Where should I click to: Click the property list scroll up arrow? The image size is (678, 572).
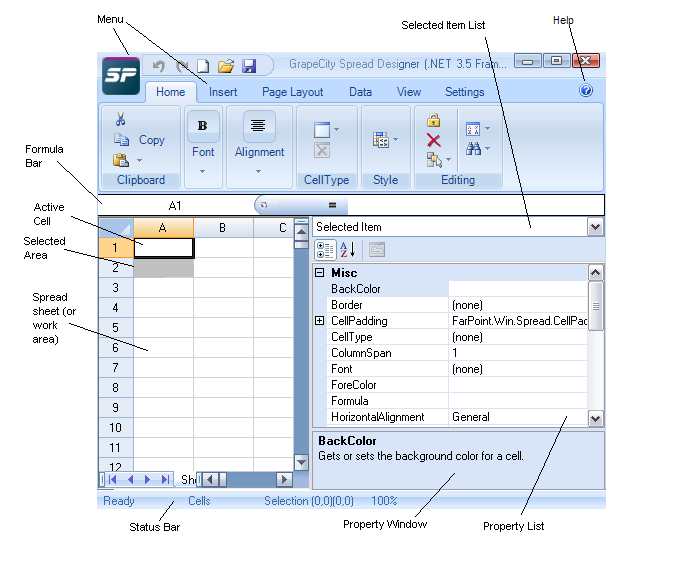pos(595,272)
